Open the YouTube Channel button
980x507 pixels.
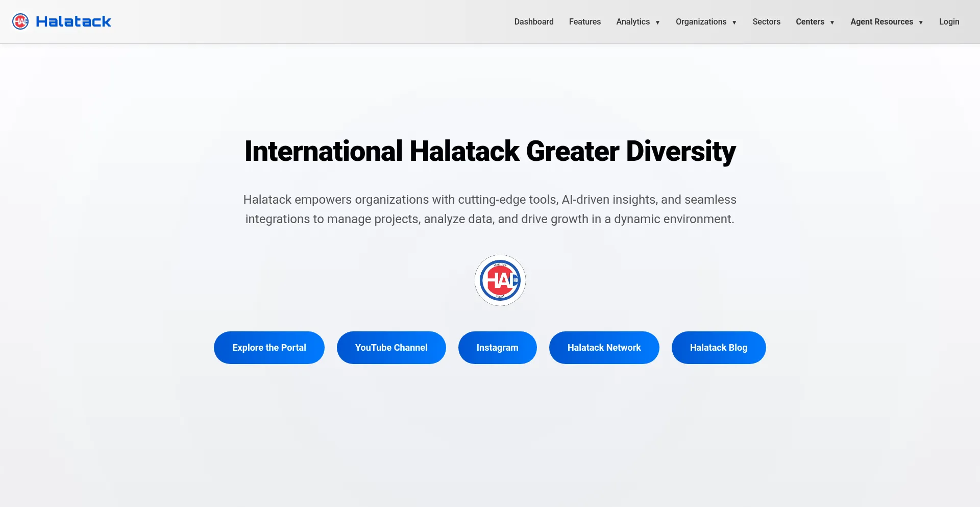click(391, 348)
